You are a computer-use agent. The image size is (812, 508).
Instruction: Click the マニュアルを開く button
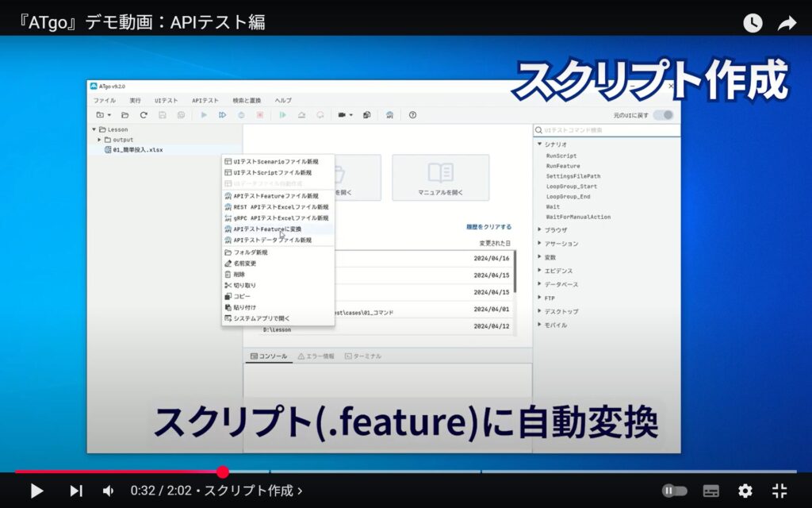(441, 178)
